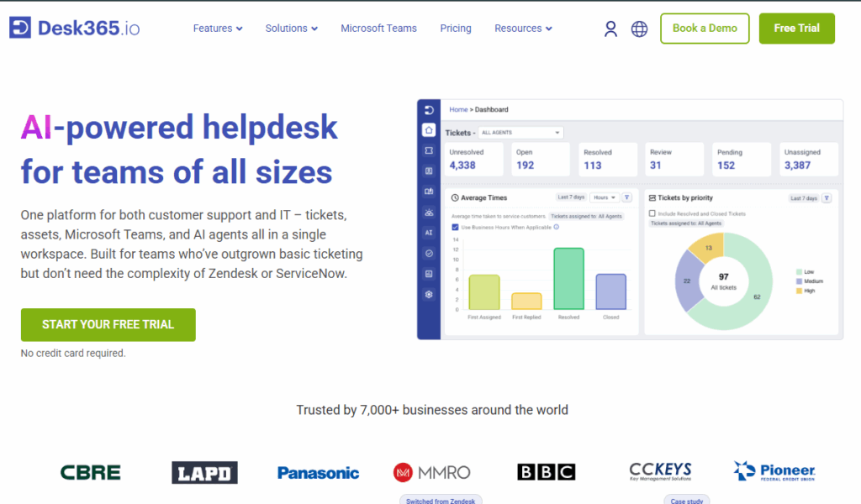Viewport: 861px width, 504px height.
Task: Click the clock icon beside Average Times
Action: (455, 198)
